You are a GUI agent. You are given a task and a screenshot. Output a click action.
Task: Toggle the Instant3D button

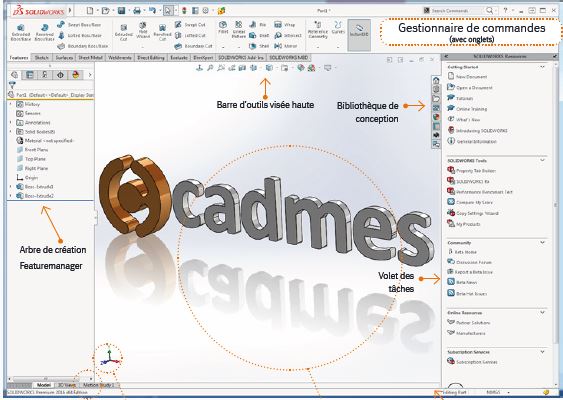(359, 34)
